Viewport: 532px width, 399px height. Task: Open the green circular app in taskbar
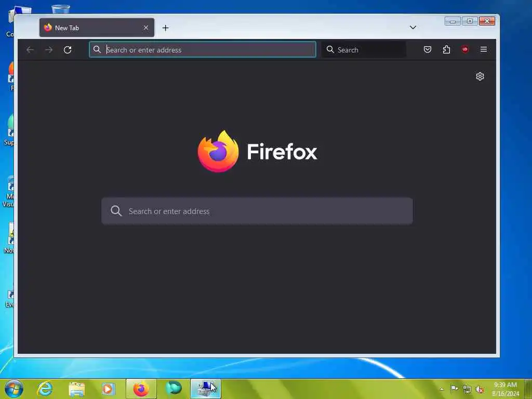[x=174, y=389]
